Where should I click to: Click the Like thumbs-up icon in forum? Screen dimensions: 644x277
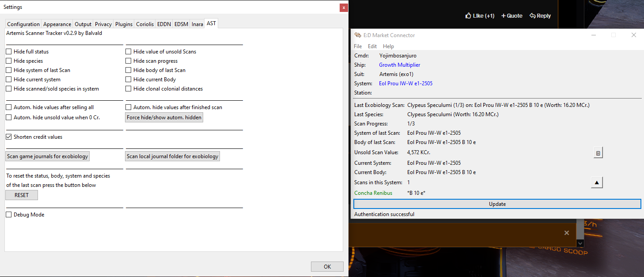pyautogui.click(x=468, y=15)
